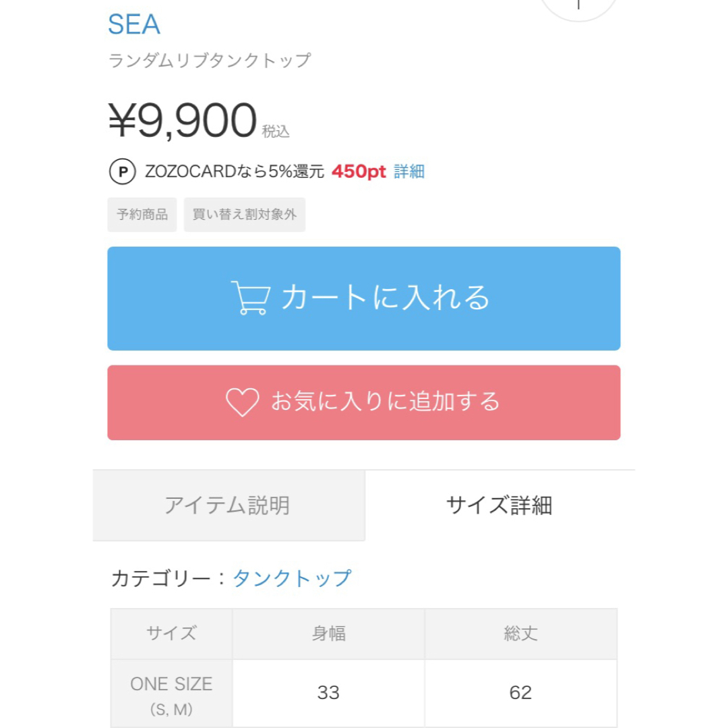The image size is (728, 728).
Task: Click the 62 total length value
Action: tap(520, 693)
